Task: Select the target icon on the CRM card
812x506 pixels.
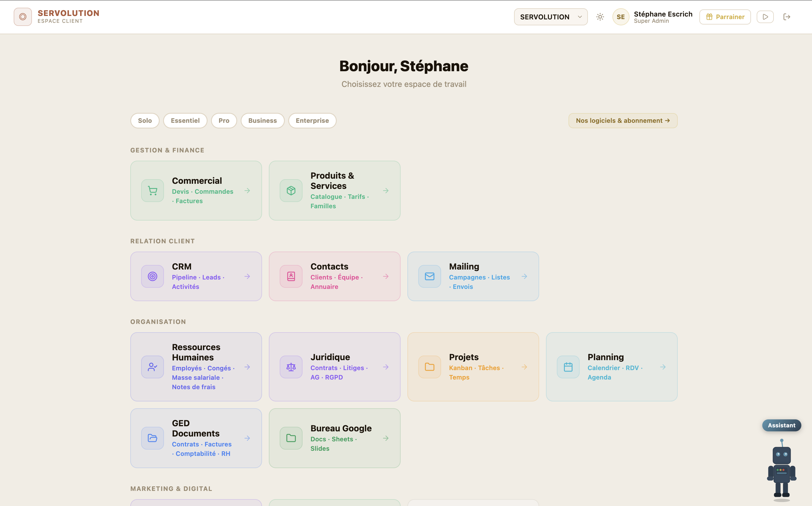Action: [x=152, y=276]
